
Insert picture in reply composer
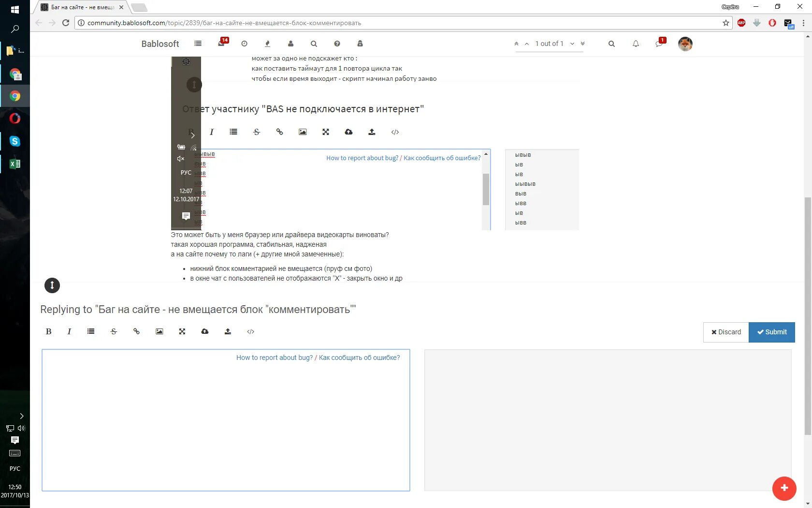click(x=159, y=331)
